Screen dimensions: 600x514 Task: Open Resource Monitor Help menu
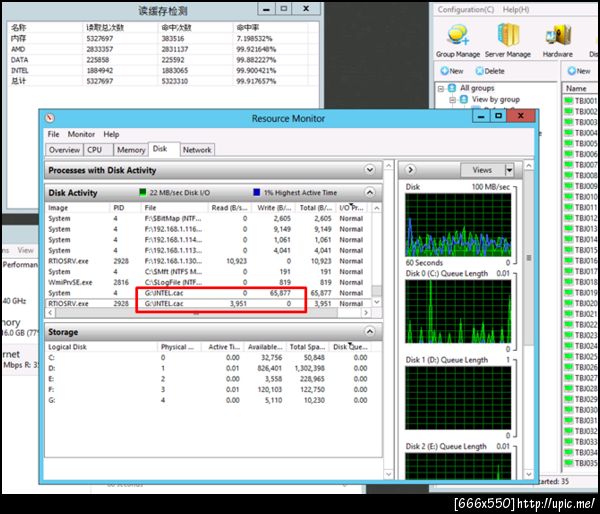(x=111, y=134)
